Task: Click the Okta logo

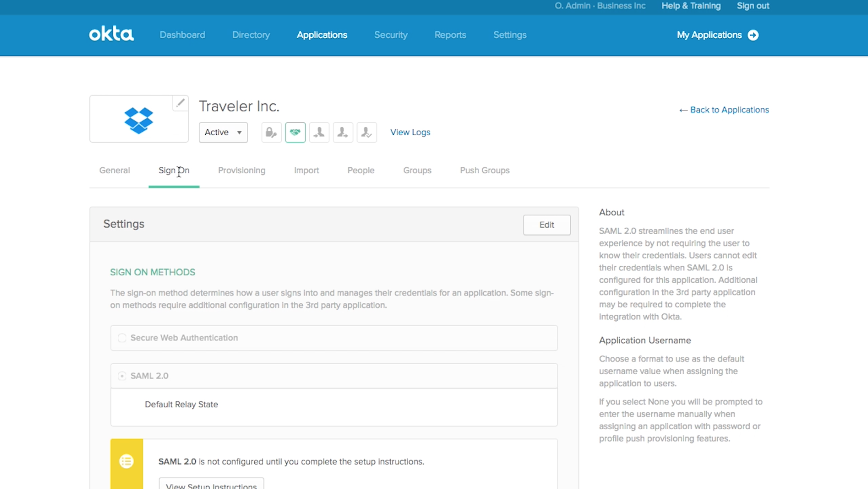Action: 111,34
